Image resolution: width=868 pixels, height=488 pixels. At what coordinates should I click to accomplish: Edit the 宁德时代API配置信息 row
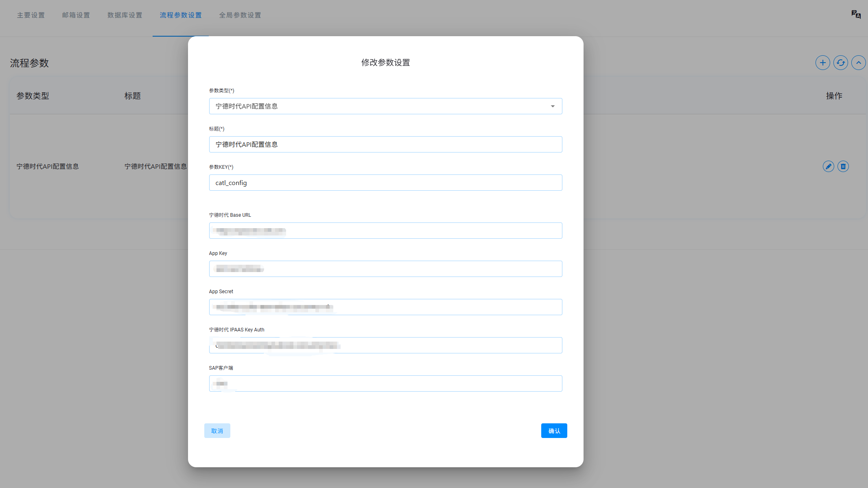[x=828, y=166]
